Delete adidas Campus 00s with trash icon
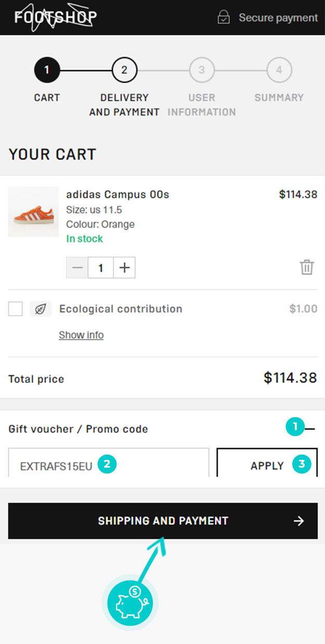Viewport: 325px width, 644px height. pos(307,267)
